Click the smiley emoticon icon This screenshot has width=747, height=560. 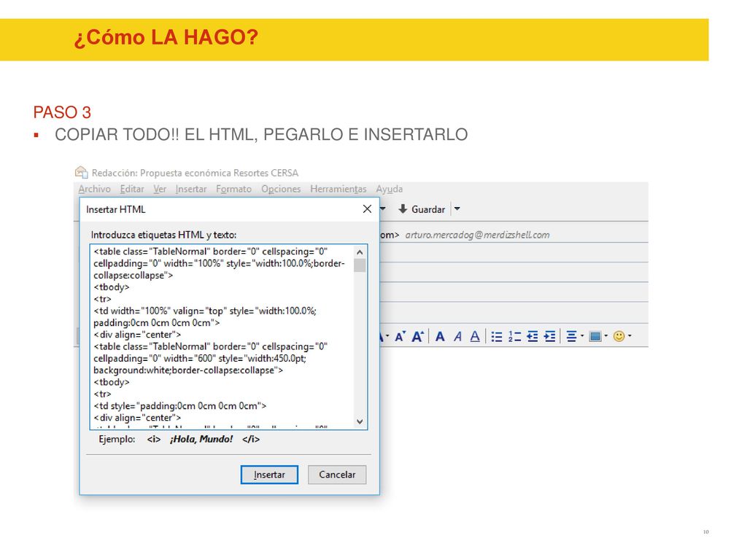point(619,337)
